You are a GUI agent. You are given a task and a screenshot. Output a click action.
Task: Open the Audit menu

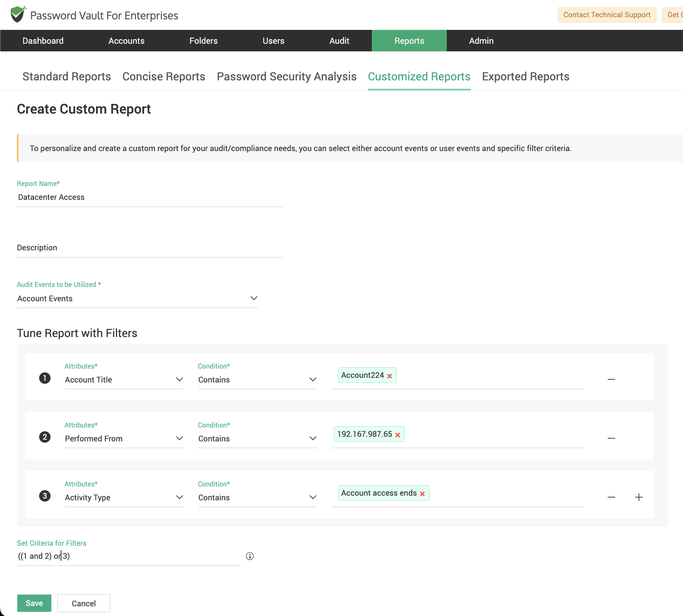click(339, 41)
